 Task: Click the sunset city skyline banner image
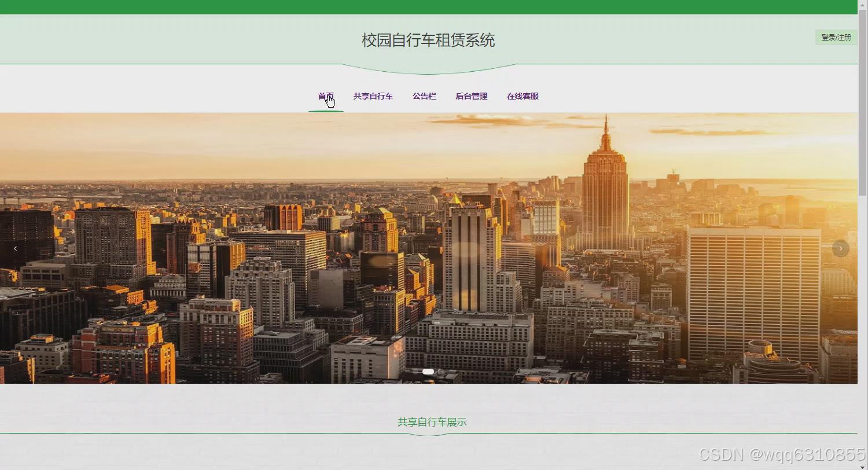[x=428, y=249]
